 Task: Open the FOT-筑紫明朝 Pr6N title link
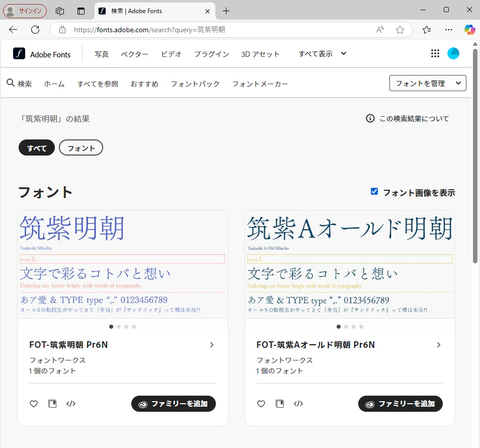[68, 345]
